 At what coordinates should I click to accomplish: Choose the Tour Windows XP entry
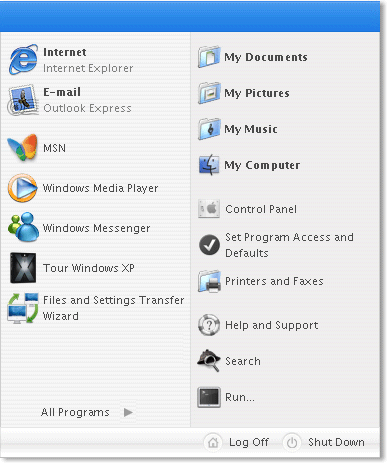(89, 268)
